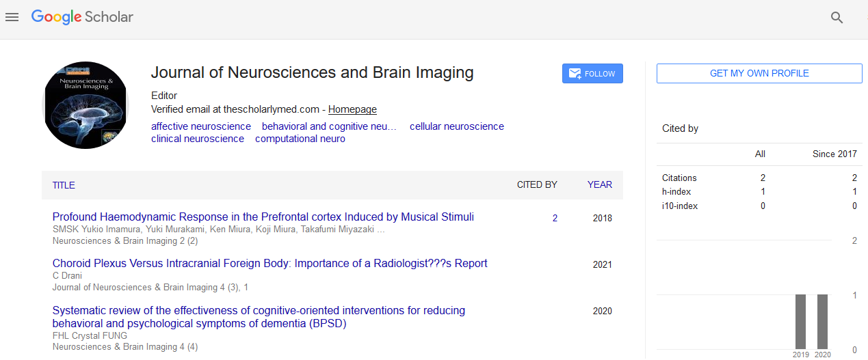Open Choroid Plexus Versus Intracranial article

pos(269,264)
